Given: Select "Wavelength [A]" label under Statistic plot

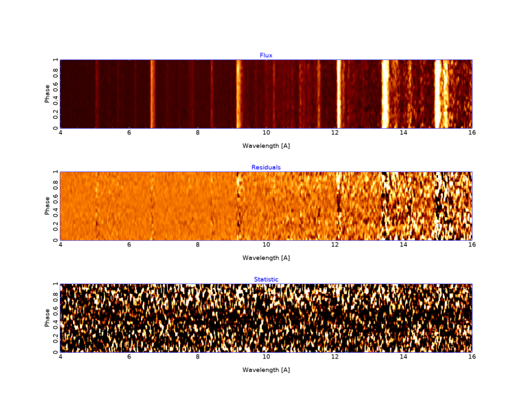Looking at the screenshot, I should click(x=266, y=370).
